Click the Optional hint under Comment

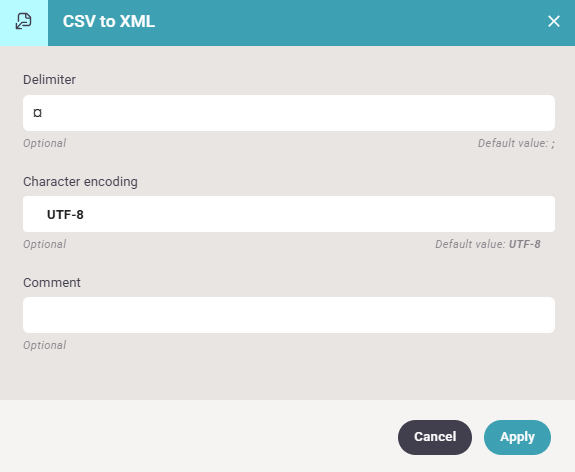click(x=44, y=345)
